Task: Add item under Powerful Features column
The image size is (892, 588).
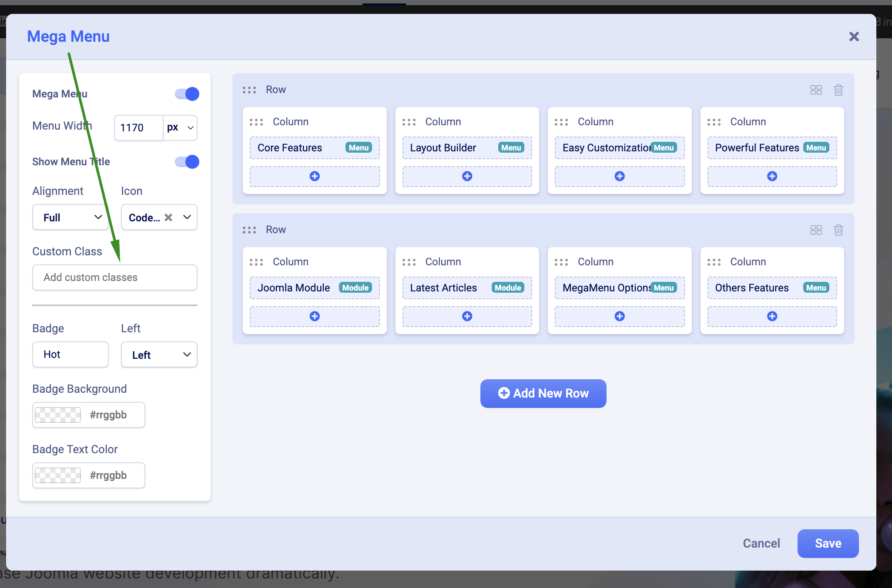Action: [772, 176]
